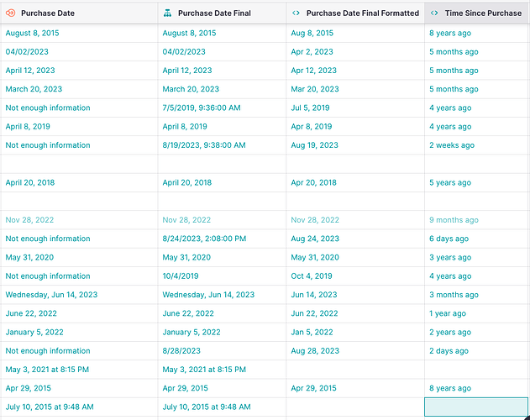This screenshot has width=530, height=420.
Task: Click the Purchase Date Final hierarchy icon
Action: pyautogui.click(x=167, y=13)
